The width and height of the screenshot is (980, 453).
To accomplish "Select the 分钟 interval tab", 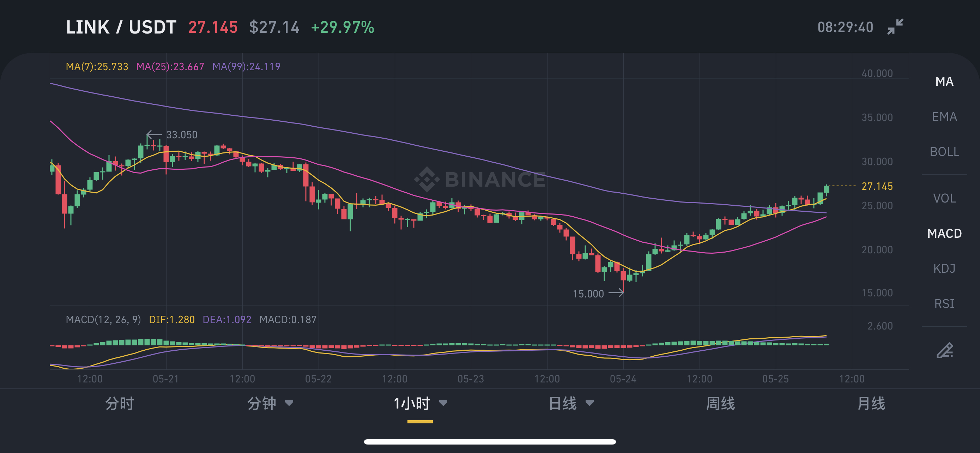I will coord(262,404).
